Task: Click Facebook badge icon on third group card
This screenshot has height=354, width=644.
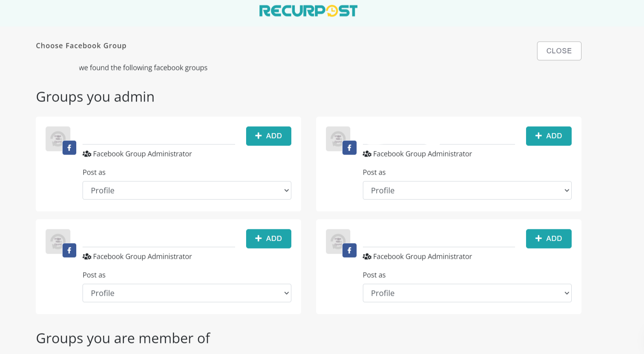Action: click(69, 251)
